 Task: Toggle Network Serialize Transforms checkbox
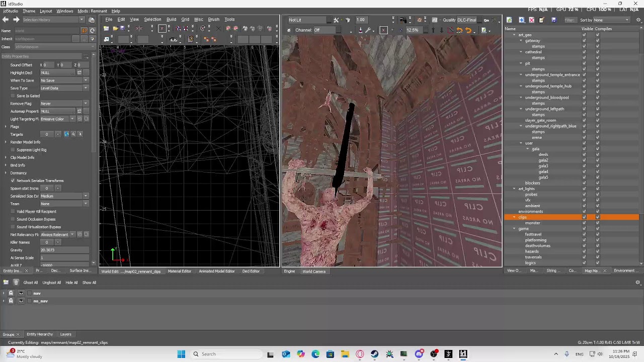pyautogui.click(x=13, y=180)
